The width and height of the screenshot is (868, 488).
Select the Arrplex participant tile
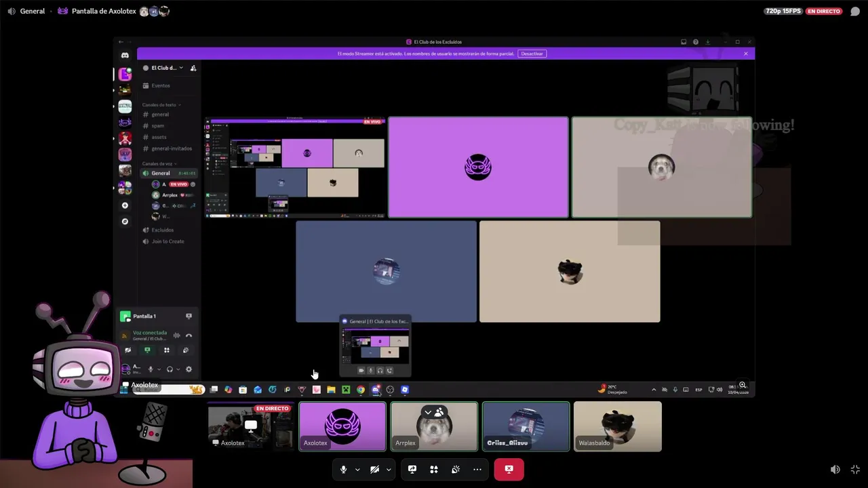434,426
